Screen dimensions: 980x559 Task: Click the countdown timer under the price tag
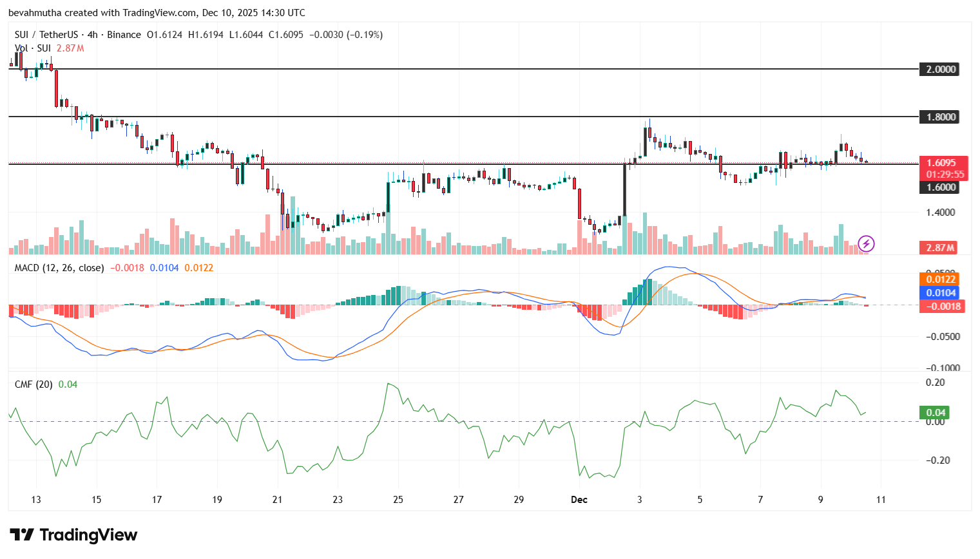[x=945, y=173]
